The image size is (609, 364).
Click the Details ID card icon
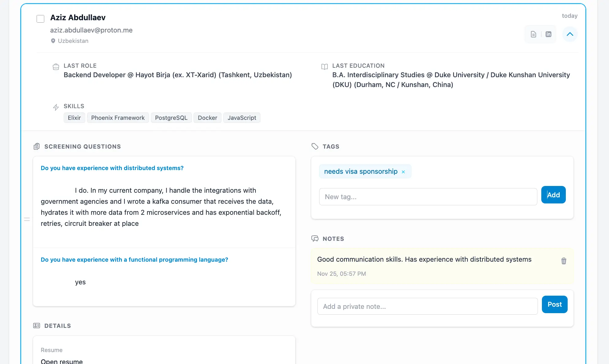[36, 326]
